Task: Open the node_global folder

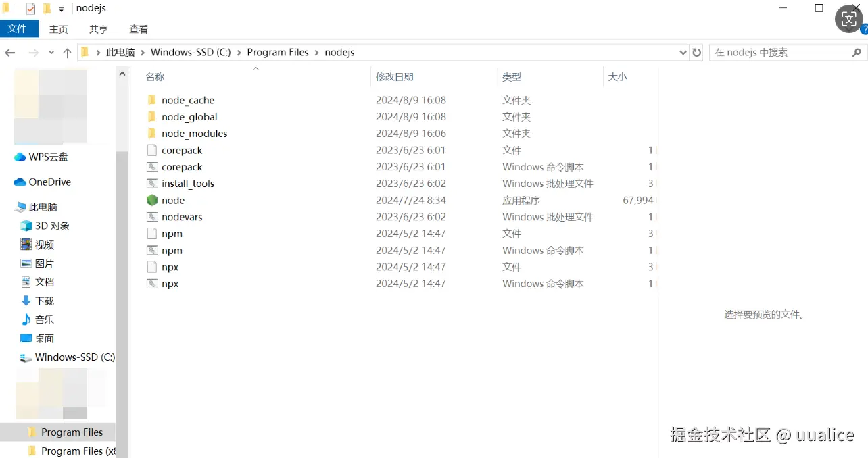Action: pyautogui.click(x=190, y=116)
